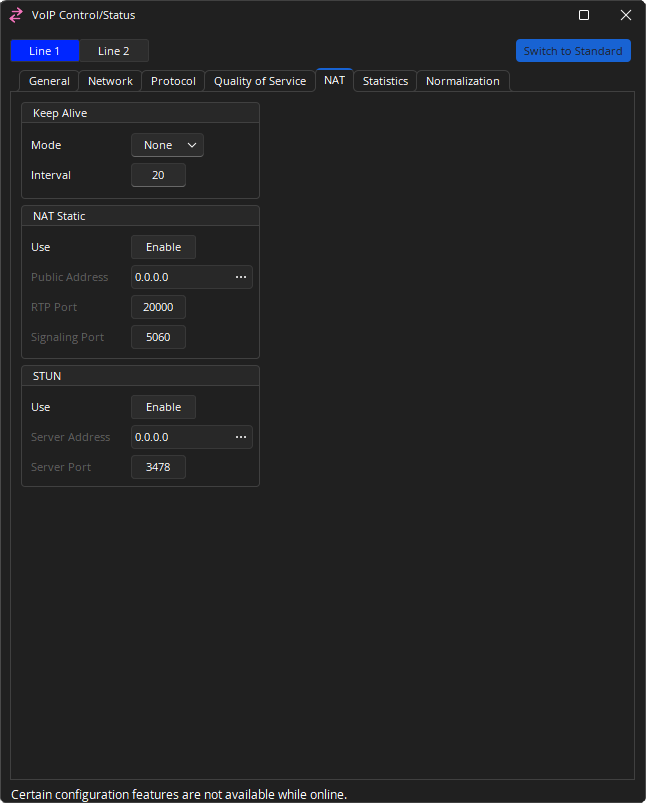Switch to the Network tab

[110, 81]
